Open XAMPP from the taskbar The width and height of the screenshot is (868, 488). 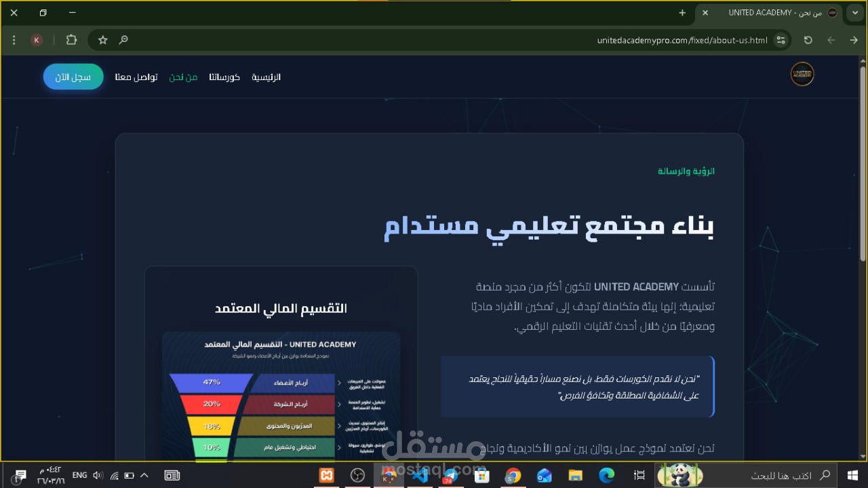coord(326,475)
